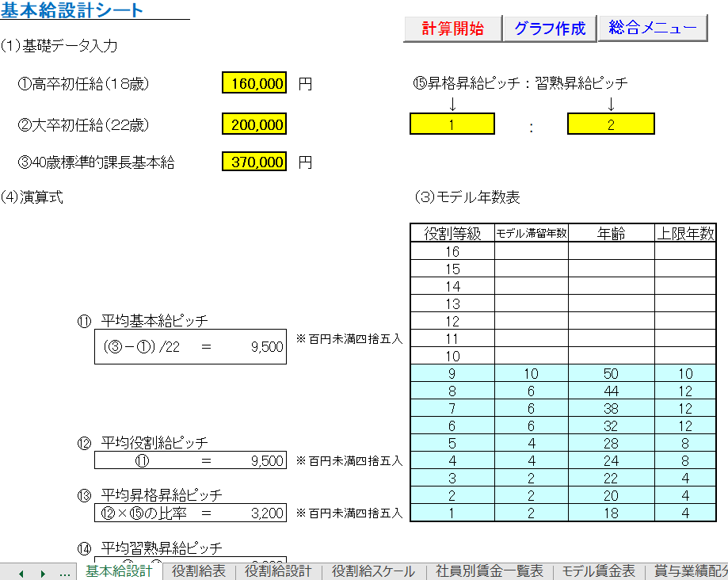The width and height of the screenshot is (728, 580).
Task: Click the previous sheet navigation arrow
Action: (21, 574)
